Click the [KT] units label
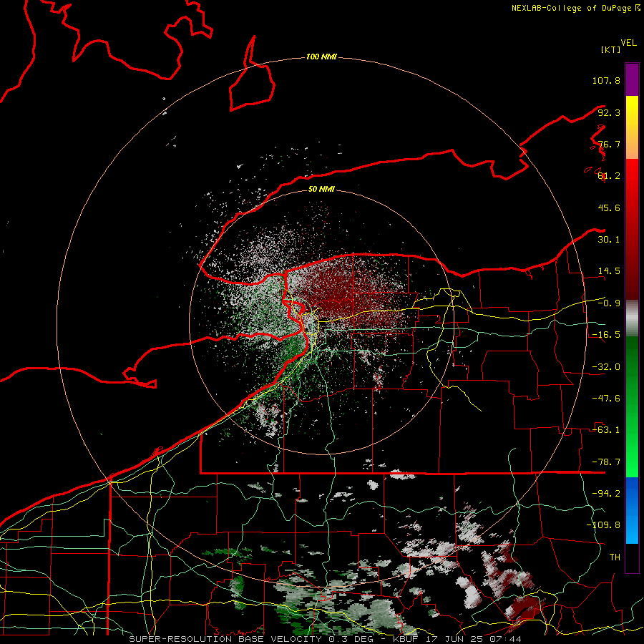Viewport: 644px width, 644px height. [611, 49]
